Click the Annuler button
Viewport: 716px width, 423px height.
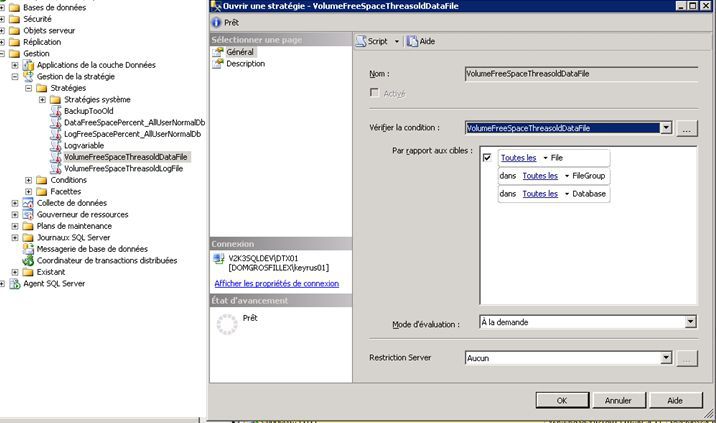point(618,401)
